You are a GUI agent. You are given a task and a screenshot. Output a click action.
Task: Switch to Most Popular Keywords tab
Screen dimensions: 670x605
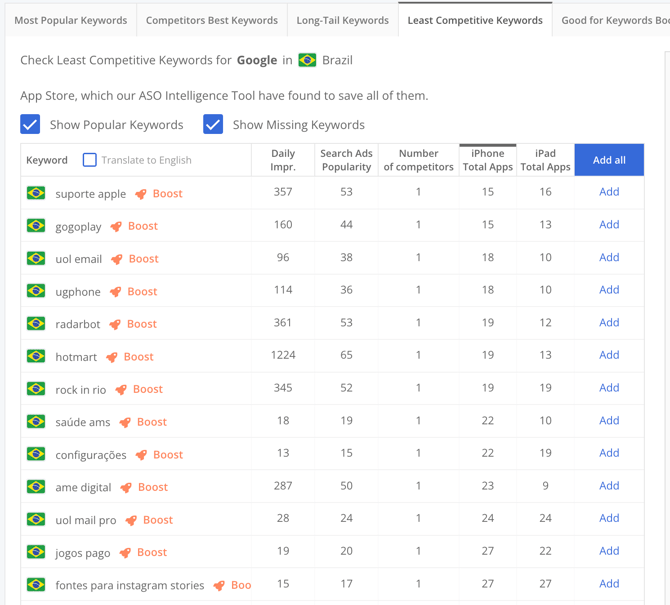pos(71,20)
